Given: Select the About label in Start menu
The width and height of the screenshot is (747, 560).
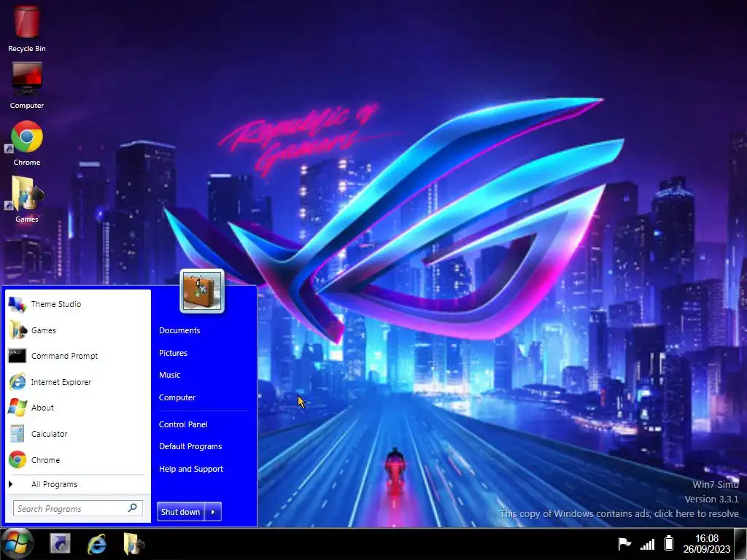Looking at the screenshot, I should (x=42, y=408).
